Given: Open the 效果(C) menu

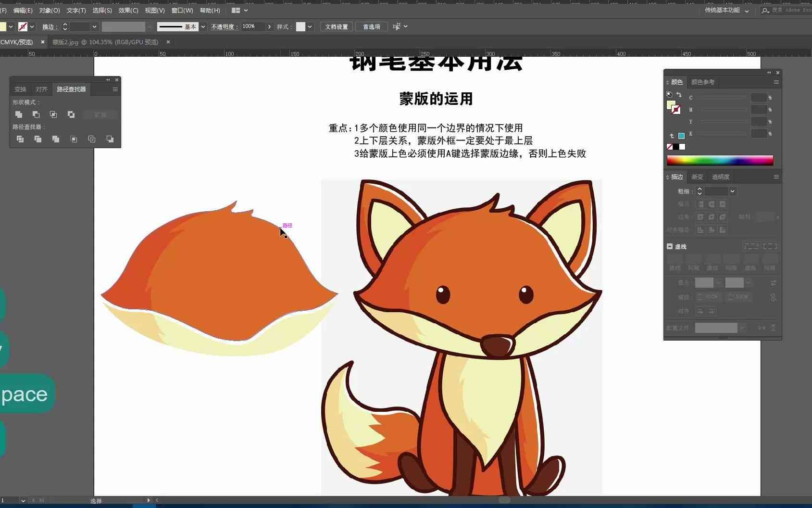Looking at the screenshot, I should click(128, 10).
